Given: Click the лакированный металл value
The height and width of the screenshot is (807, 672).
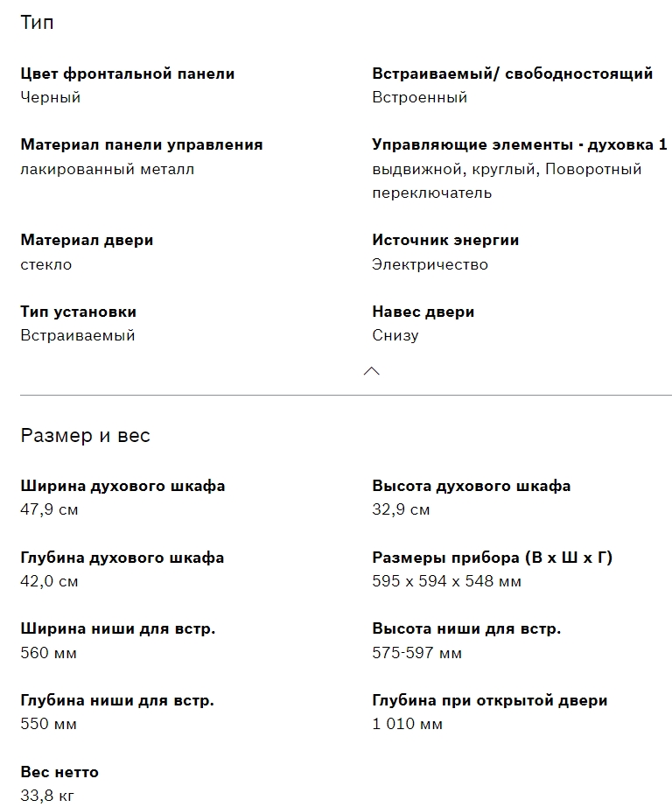Looking at the screenshot, I should click(107, 169).
